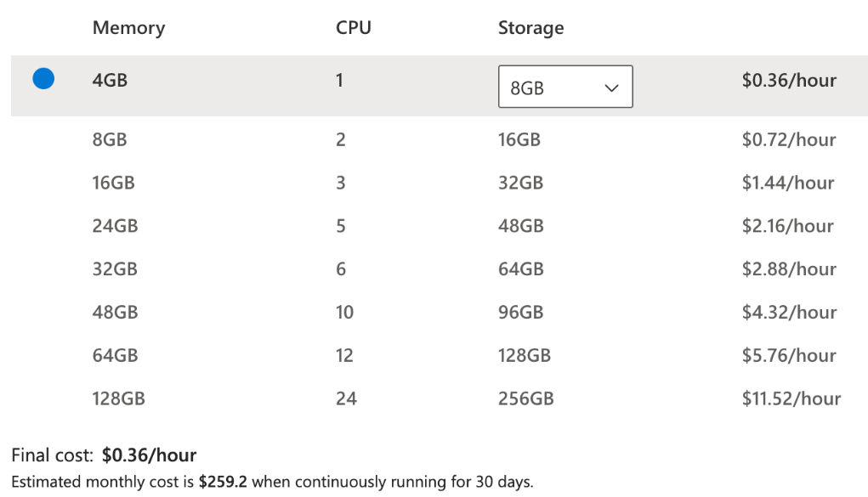Viewport: 868px width, 497px height.
Task: Click the CPU column header
Action: click(354, 28)
